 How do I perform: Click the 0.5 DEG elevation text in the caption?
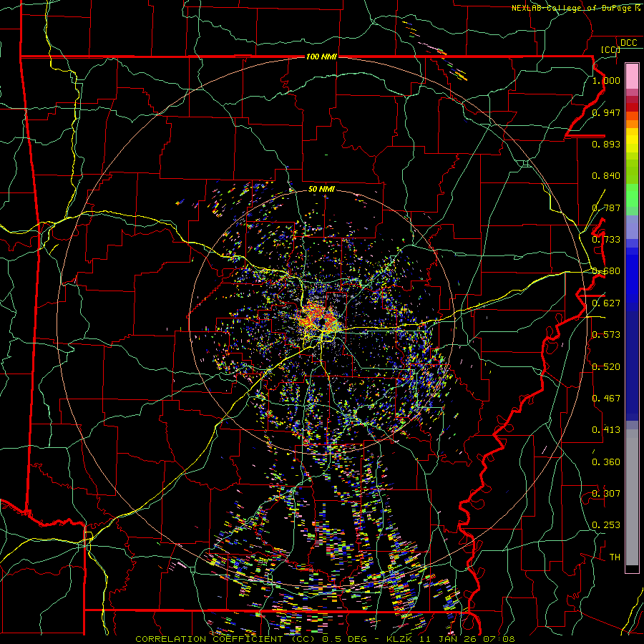344,639
